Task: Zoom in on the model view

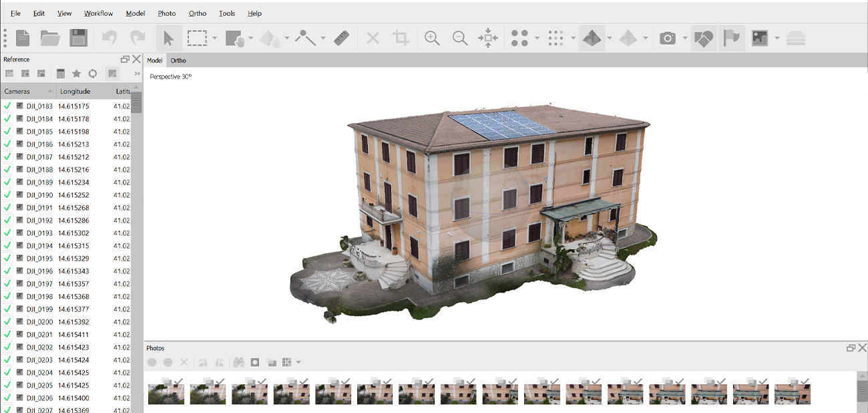Action: click(431, 38)
